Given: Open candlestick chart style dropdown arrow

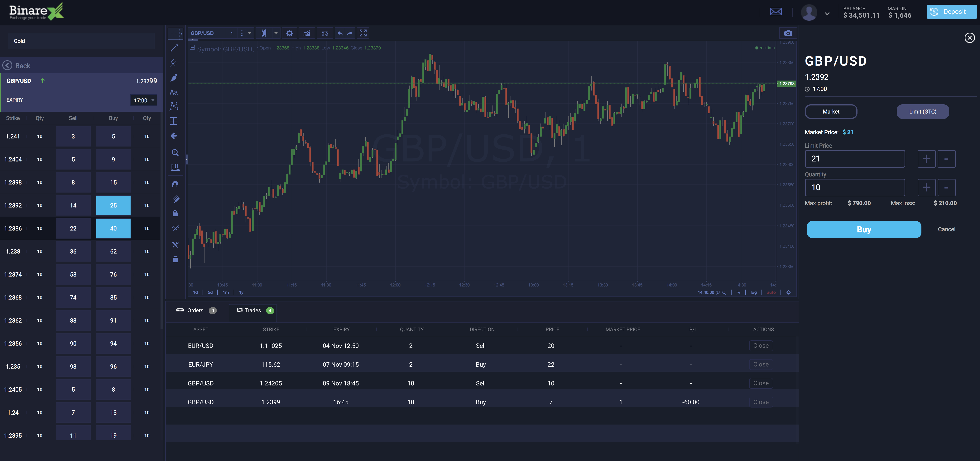Looking at the screenshot, I should (x=276, y=33).
